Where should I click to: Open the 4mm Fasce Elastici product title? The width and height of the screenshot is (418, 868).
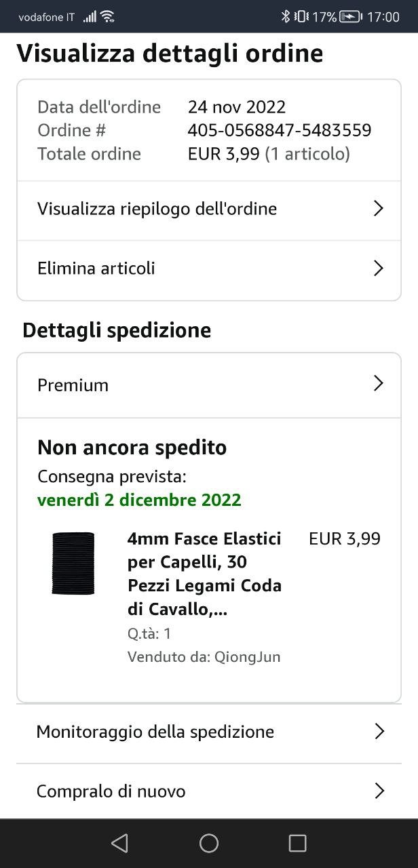(204, 574)
